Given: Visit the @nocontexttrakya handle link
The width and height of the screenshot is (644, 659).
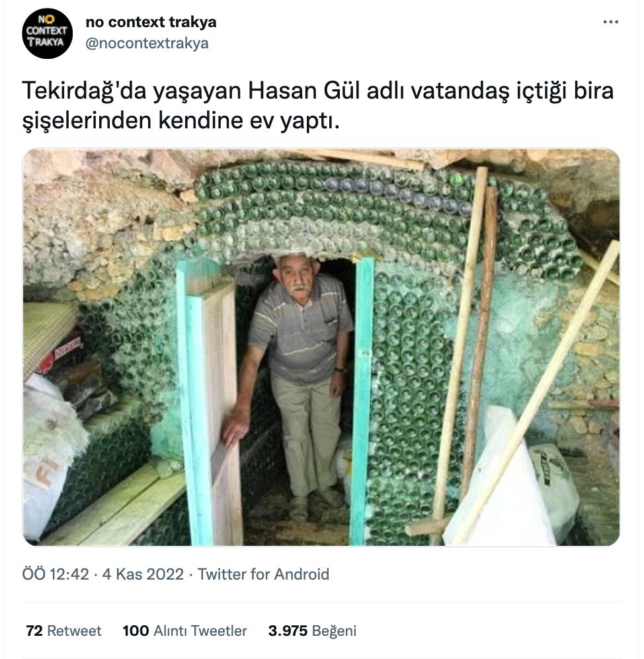Looking at the screenshot, I should [x=147, y=43].
